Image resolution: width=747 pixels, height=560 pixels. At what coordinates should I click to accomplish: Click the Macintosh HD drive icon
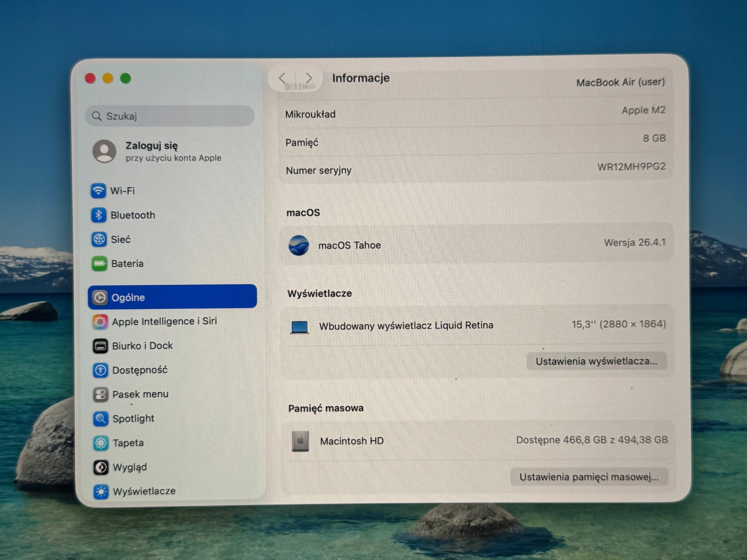coord(300,441)
